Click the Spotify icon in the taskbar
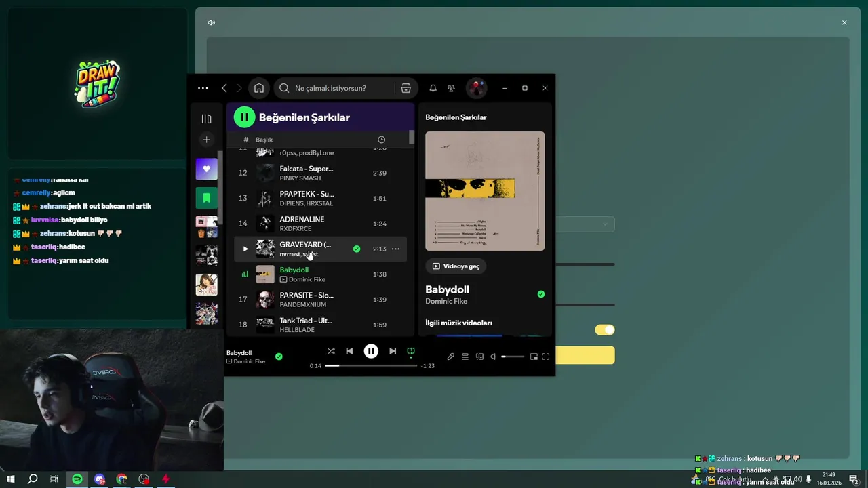The image size is (868, 488). [x=77, y=479]
